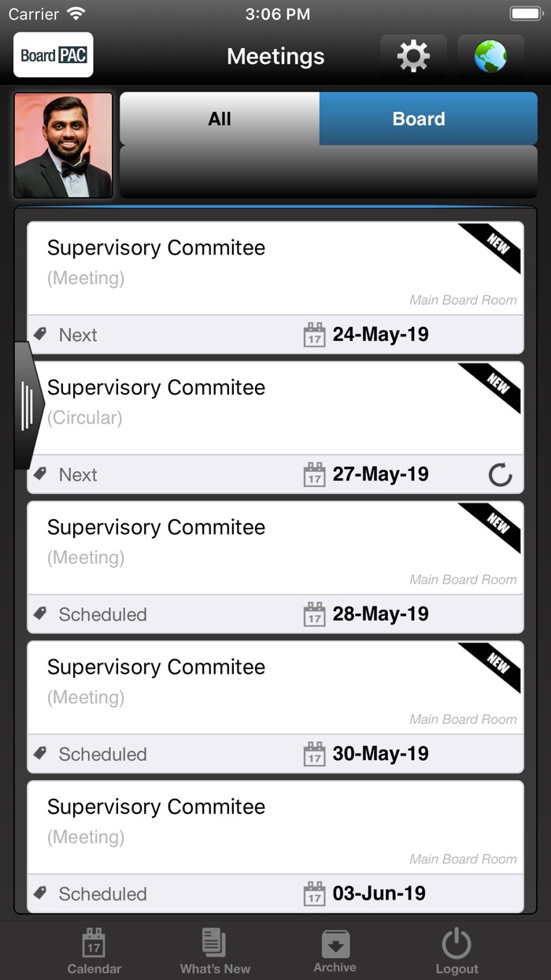Click the Next status label on 24-May-19 card
551x980 pixels.
78,334
